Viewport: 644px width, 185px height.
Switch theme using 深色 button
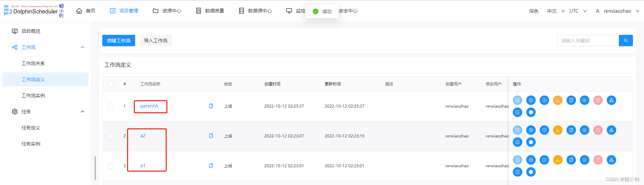pos(534,11)
